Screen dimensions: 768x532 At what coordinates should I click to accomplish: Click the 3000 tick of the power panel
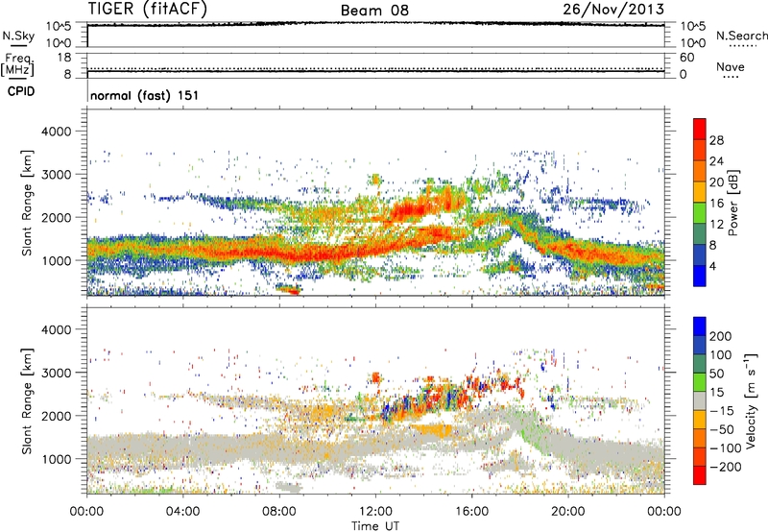57,175
